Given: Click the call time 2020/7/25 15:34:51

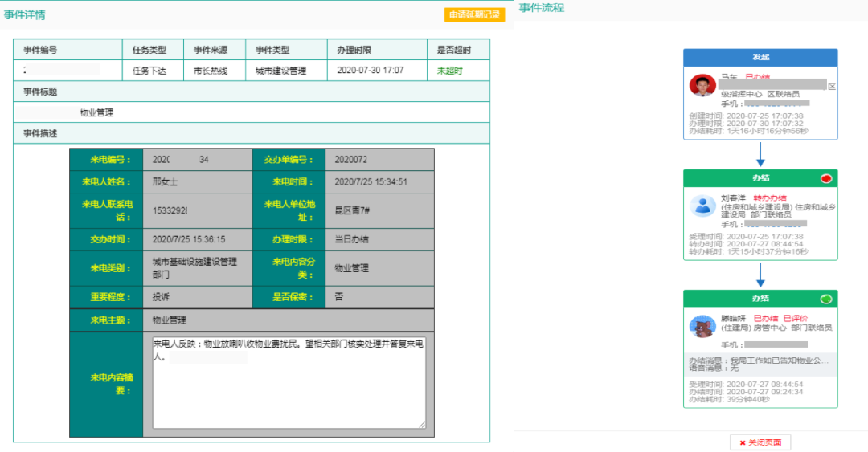Looking at the screenshot, I should (x=371, y=182).
